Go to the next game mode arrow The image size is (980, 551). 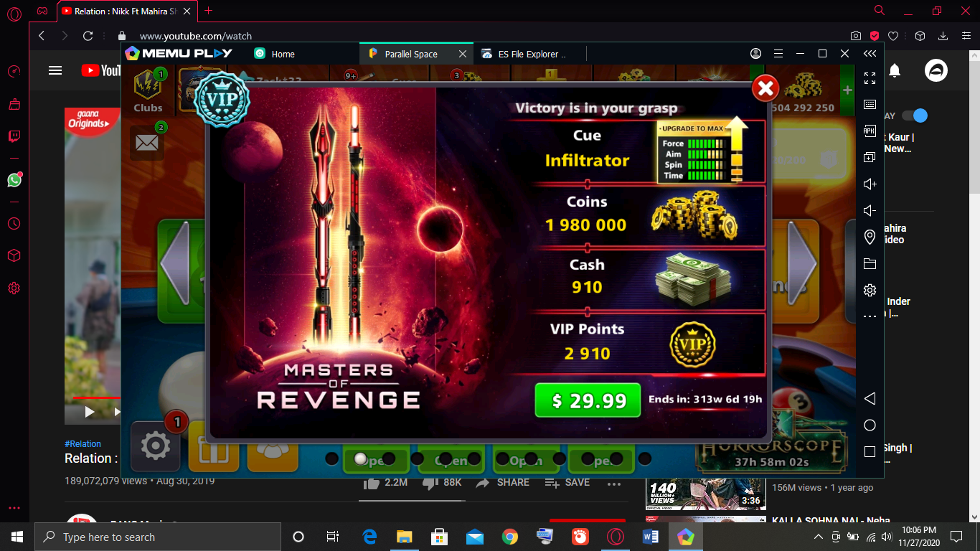pyautogui.click(x=802, y=263)
